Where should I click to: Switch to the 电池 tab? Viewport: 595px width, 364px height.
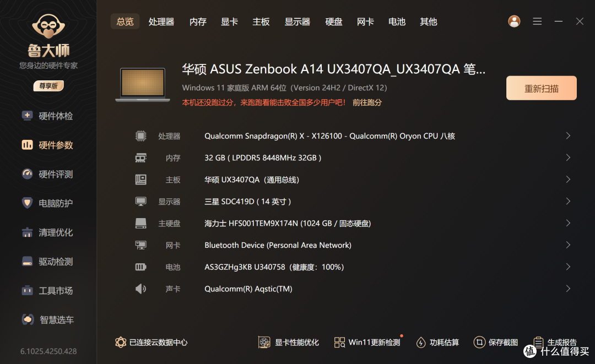397,21
